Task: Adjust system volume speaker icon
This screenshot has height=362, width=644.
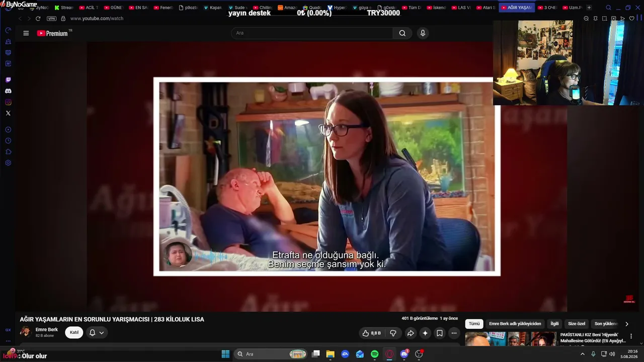Action: [x=612, y=354]
